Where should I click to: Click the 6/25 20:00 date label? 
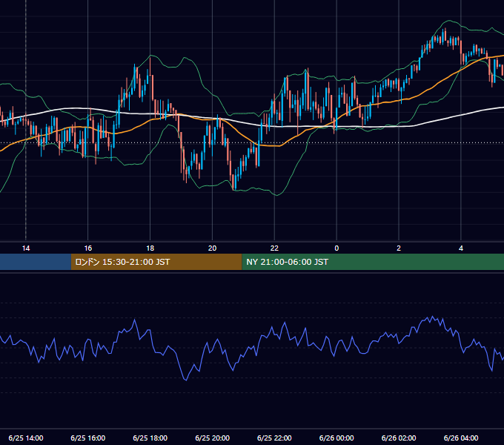tap(212, 438)
